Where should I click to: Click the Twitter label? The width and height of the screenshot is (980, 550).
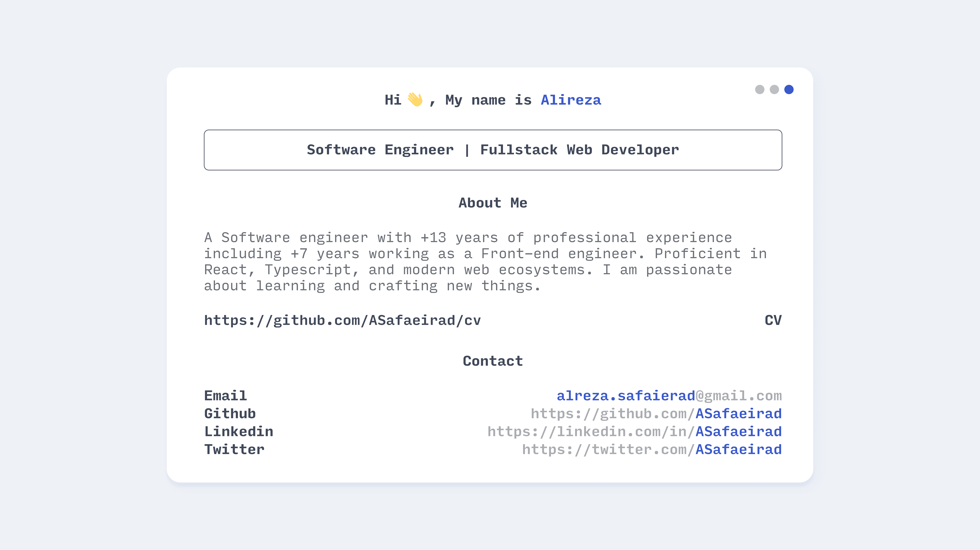(234, 449)
